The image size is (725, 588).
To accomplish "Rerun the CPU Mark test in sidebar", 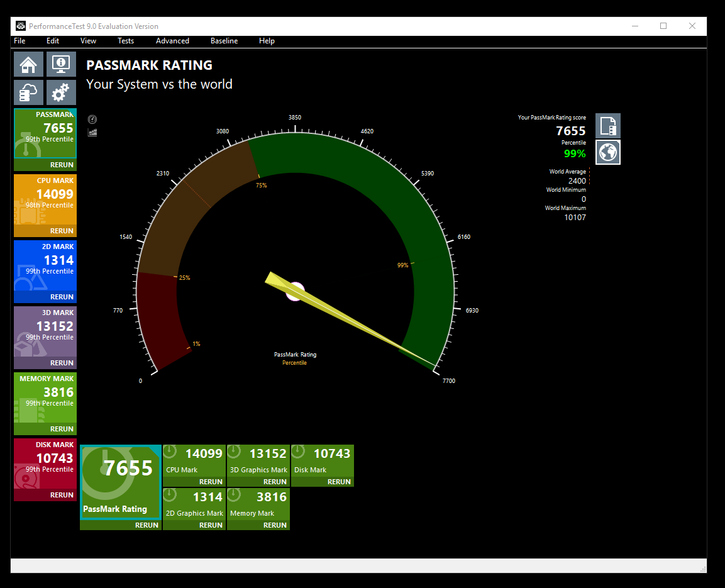I will 45,231.
